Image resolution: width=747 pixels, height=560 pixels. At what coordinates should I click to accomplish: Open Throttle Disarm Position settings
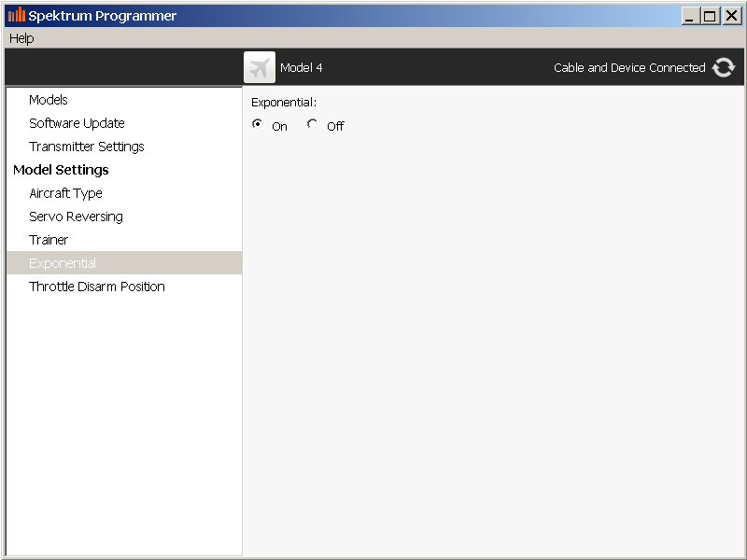click(x=97, y=287)
